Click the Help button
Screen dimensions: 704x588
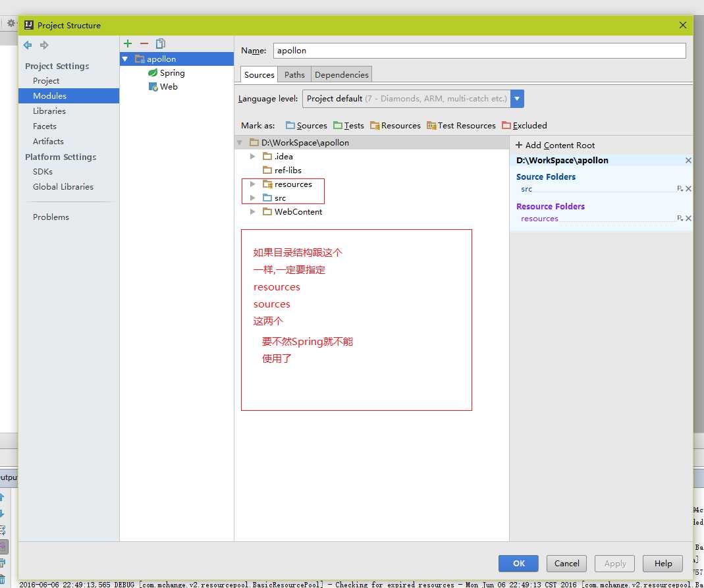pos(663,564)
